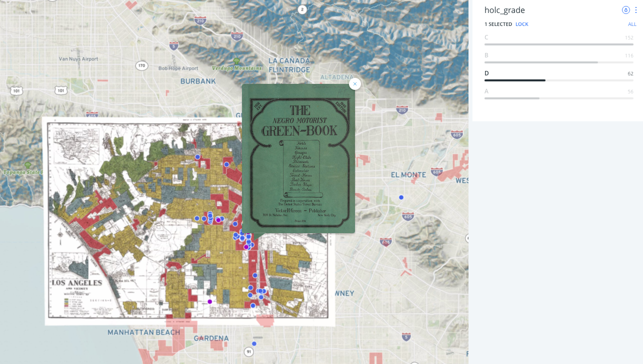643x364 pixels.
Task: Click the ALTADENA map label
Action: 336,77
